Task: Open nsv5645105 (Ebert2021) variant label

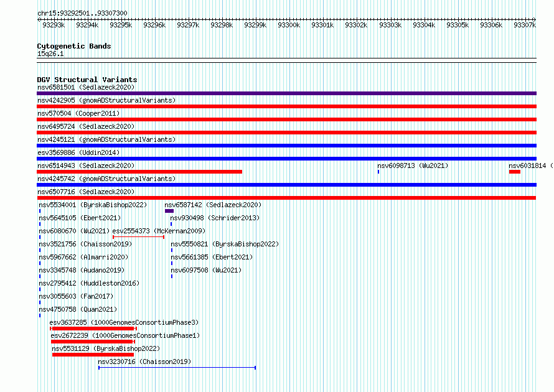Action: (80, 218)
